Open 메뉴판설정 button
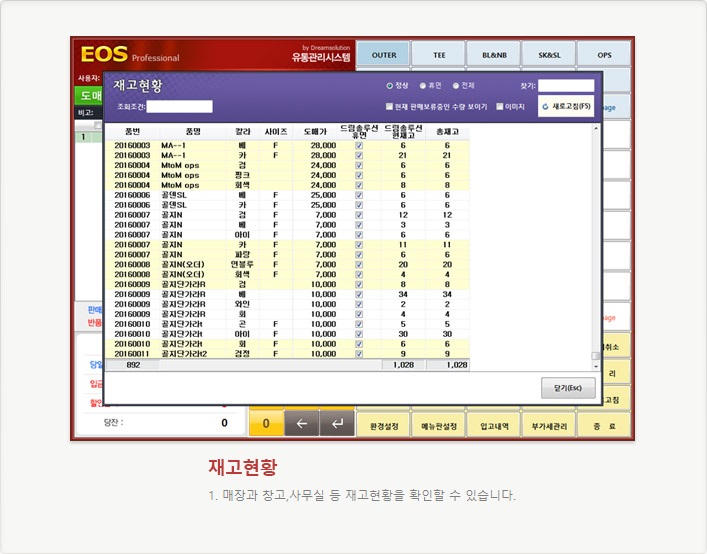Viewport: 707px width, 554px height. [x=439, y=426]
